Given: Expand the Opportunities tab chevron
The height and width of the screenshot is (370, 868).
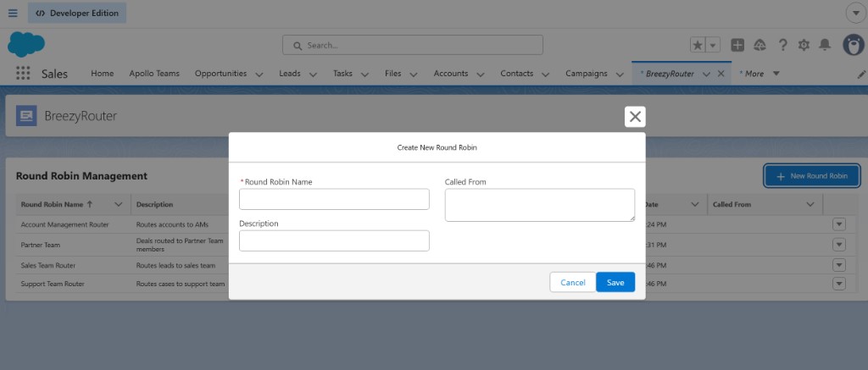Looking at the screenshot, I should [x=259, y=75].
